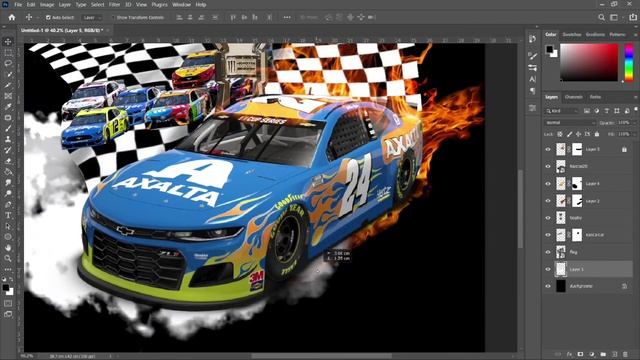Click Layer 4's layer mask thumbnail
Viewport: 640px width, 360px height.
[577, 184]
